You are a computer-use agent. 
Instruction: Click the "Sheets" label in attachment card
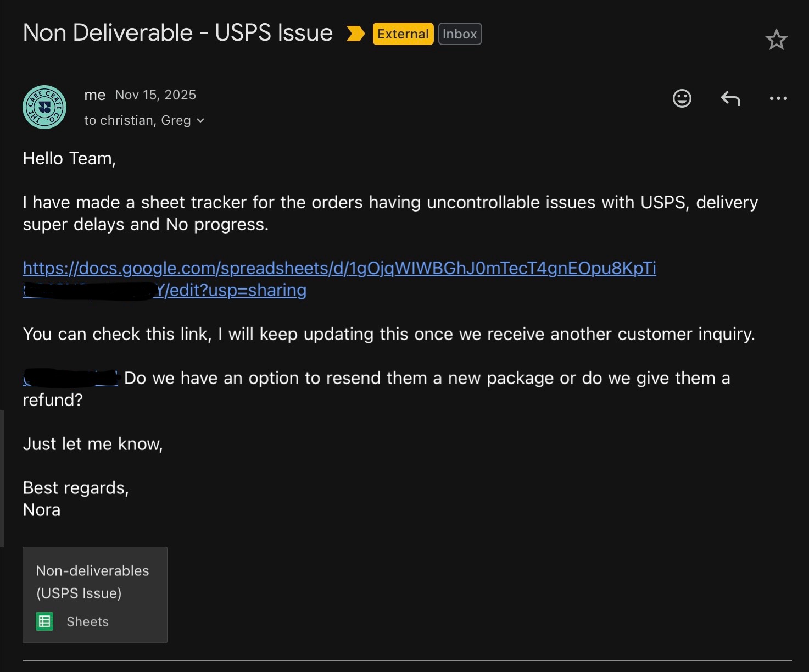point(87,621)
